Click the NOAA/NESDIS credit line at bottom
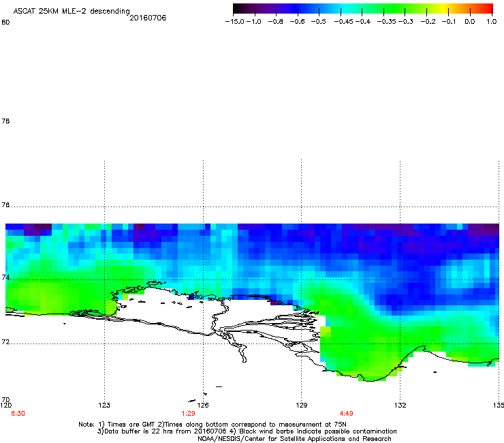 pyautogui.click(x=294, y=439)
